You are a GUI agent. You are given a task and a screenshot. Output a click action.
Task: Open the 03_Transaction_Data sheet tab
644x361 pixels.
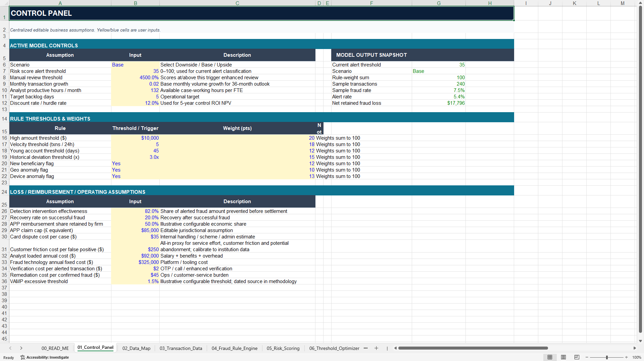pos(181,348)
